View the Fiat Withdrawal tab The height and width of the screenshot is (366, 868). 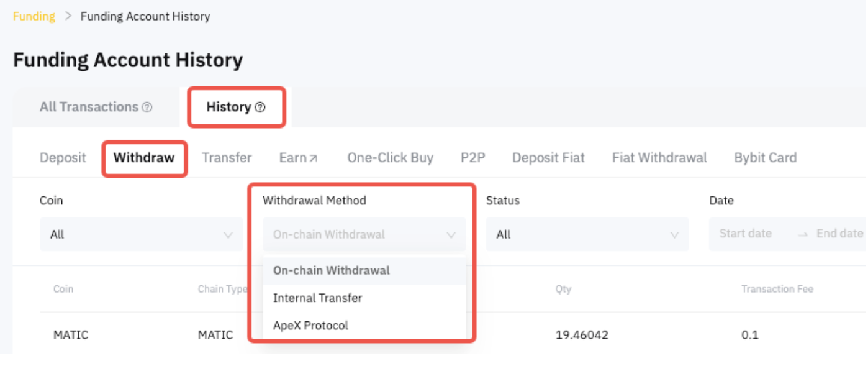click(x=659, y=158)
